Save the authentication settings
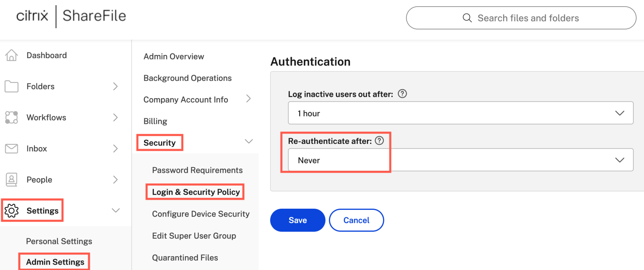Screen dimensions: 644x270 [x=297, y=220]
